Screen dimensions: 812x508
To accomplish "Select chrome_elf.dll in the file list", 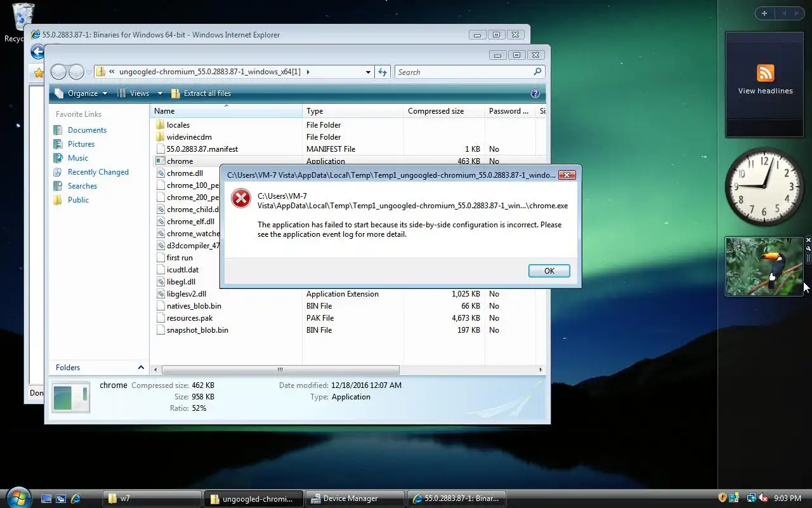I will [190, 222].
